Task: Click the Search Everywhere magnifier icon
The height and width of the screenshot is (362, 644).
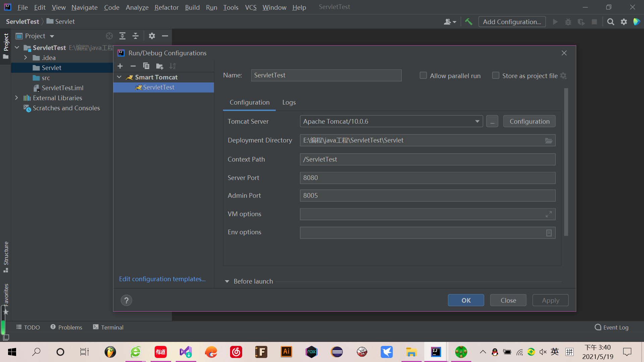Action: click(610, 22)
